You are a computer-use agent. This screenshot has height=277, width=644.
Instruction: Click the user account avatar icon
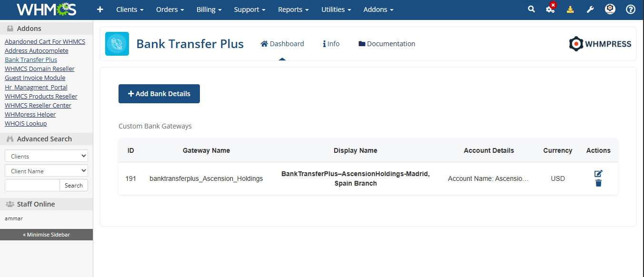(x=610, y=10)
